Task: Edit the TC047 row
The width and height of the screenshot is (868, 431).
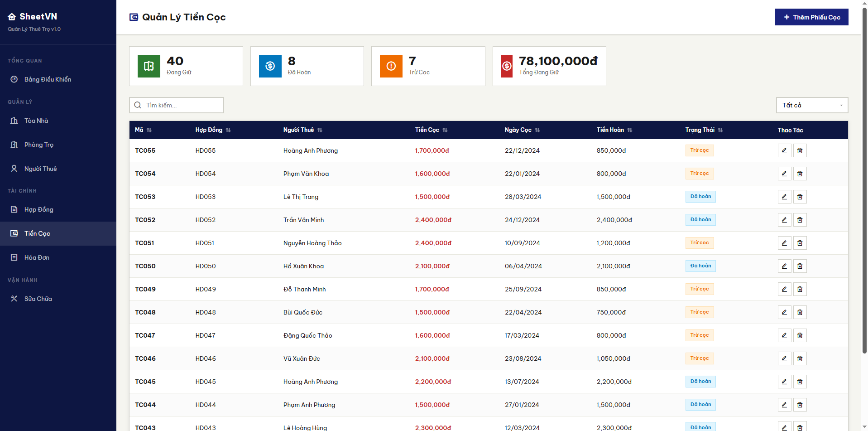Action: [784, 335]
